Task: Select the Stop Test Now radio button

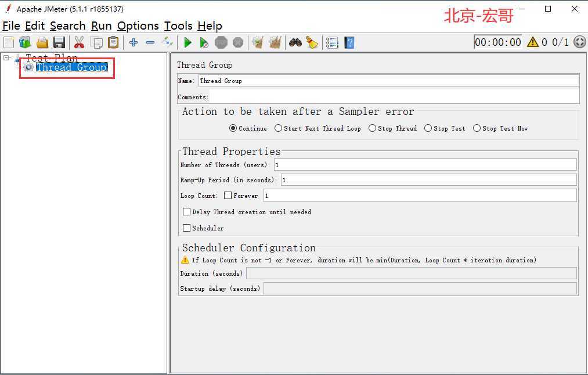Action: [x=477, y=128]
